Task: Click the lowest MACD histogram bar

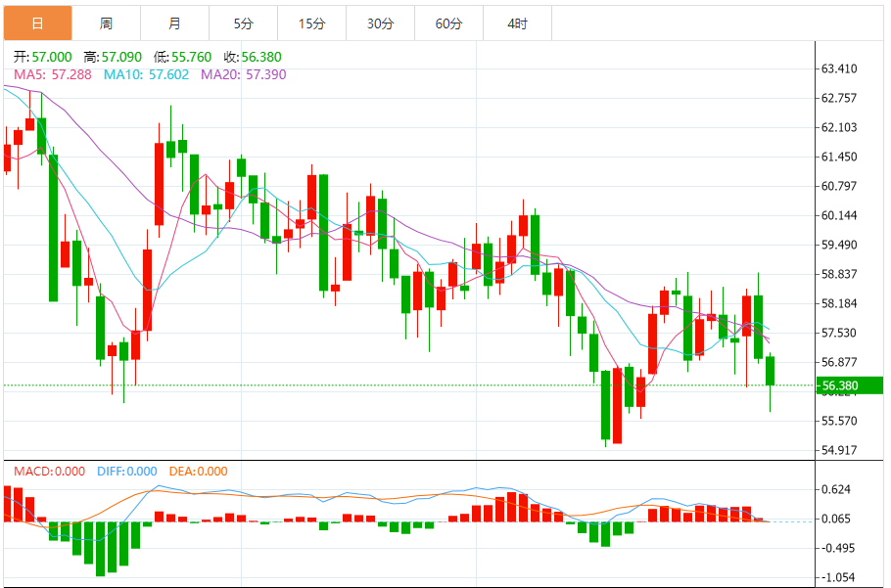Action: click(101, 549)
